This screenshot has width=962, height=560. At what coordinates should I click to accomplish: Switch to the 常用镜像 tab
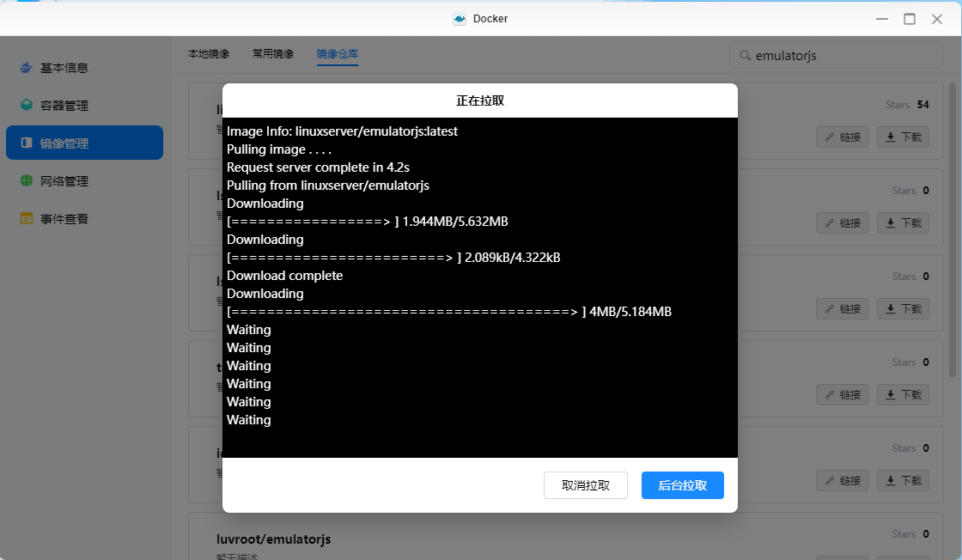click(x=273, y=54)
